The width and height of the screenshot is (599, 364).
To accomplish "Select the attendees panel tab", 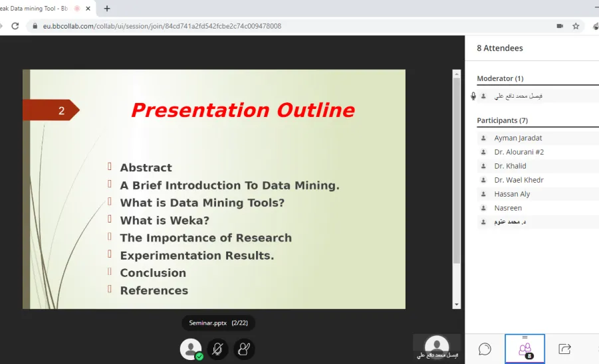I will (x=525, y=349).
